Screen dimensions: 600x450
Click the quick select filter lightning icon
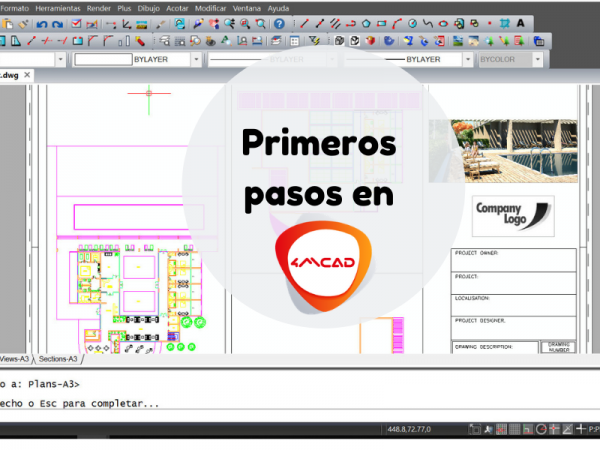(x=314, y=41)
